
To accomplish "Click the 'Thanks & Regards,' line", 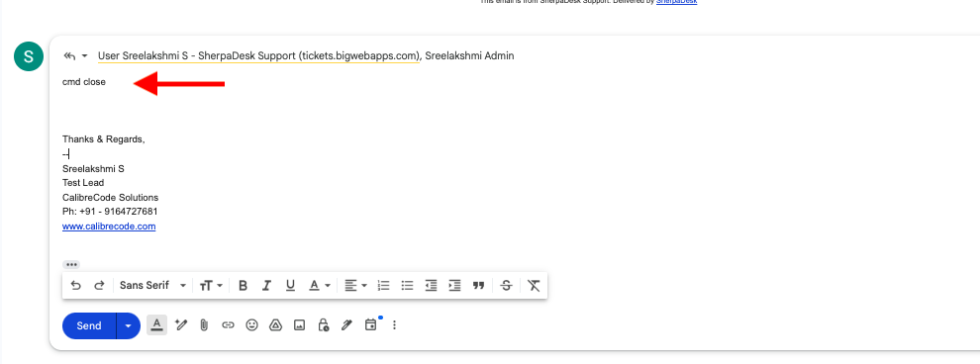I will click(104, 139).
